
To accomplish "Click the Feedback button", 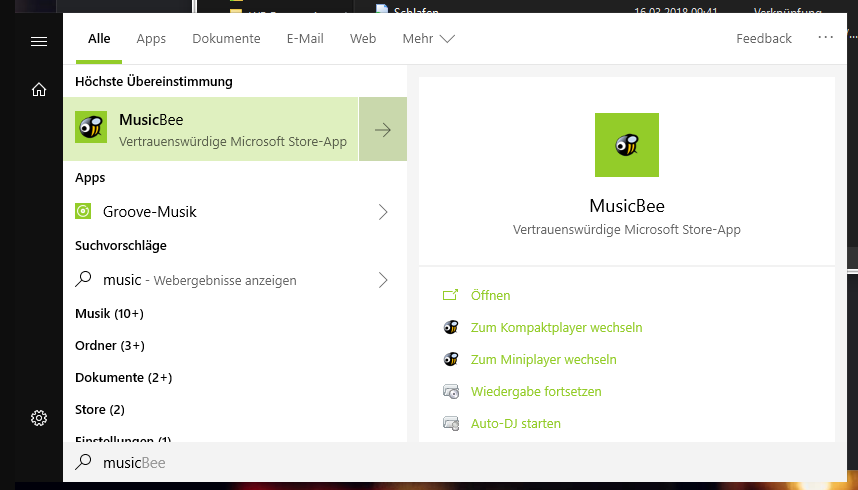I will point(763,39).
